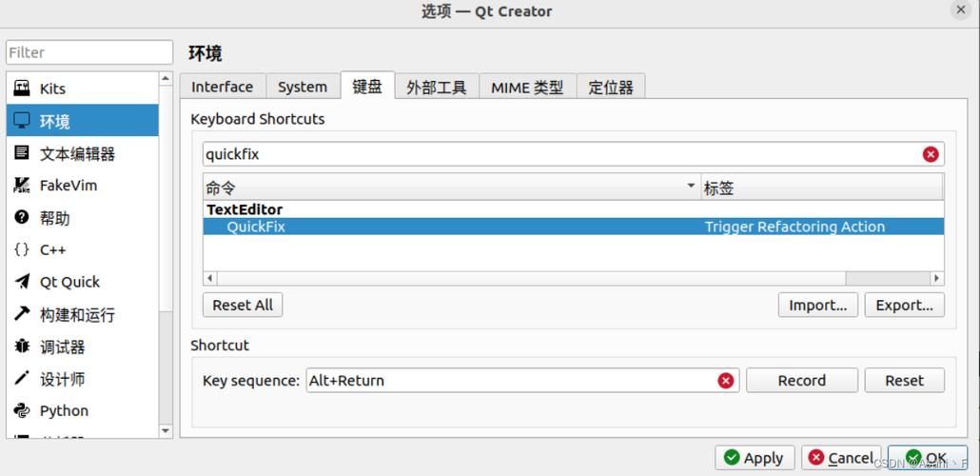Open the 文本编辑器 icon

pyautogui.click(x=22, y=152)
